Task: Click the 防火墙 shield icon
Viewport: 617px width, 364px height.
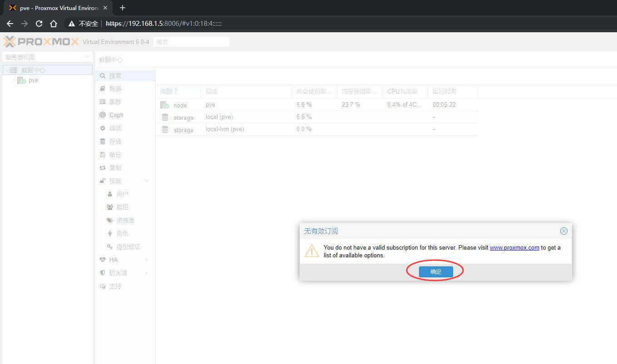Action: click(103, 273)
